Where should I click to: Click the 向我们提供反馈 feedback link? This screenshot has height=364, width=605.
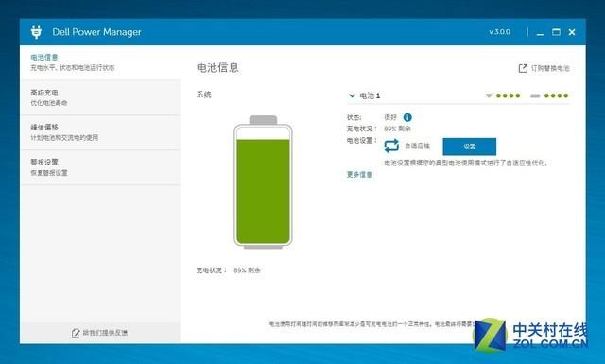[x=105, y=333]
